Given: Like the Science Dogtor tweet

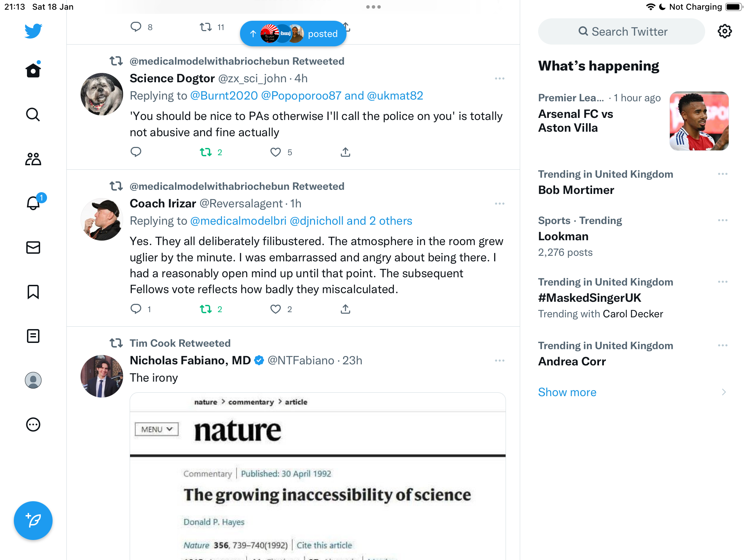Looking at the screenshot, I should pyautogui.click(x=276, y=152).
